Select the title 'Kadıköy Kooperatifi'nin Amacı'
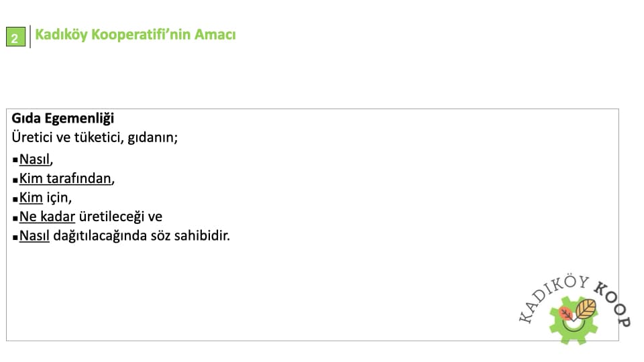The width and height of the screenshot is (644, 362). (135, 35)
